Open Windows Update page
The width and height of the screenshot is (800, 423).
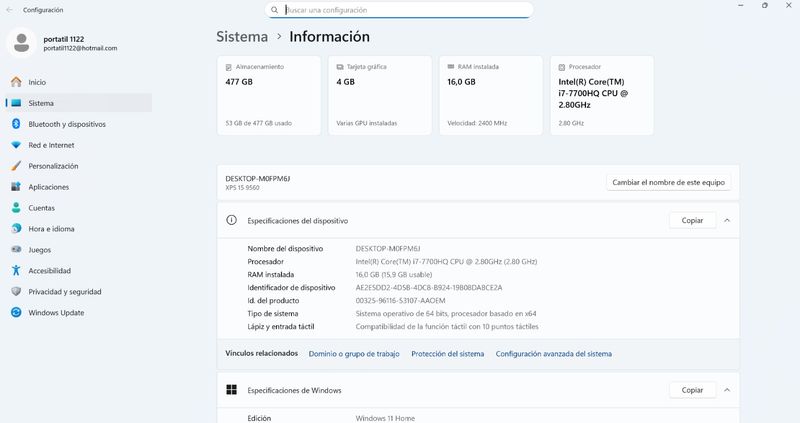(79, 312)
